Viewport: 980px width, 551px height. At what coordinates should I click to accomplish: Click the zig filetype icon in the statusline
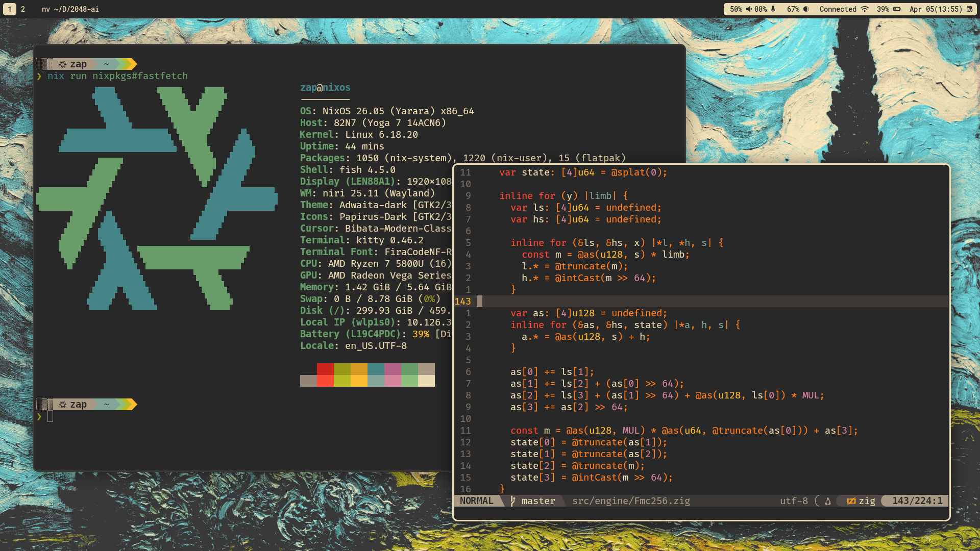click(x=851, y=501)
